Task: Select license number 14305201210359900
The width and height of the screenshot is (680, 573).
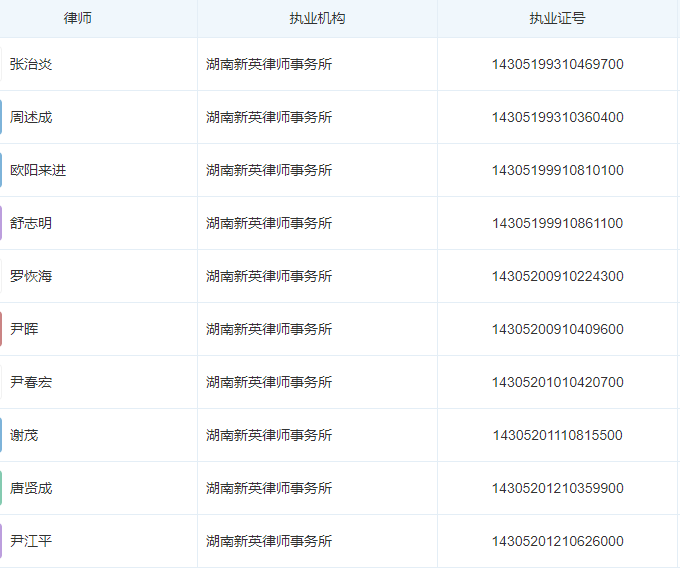Action: point(557,488)
